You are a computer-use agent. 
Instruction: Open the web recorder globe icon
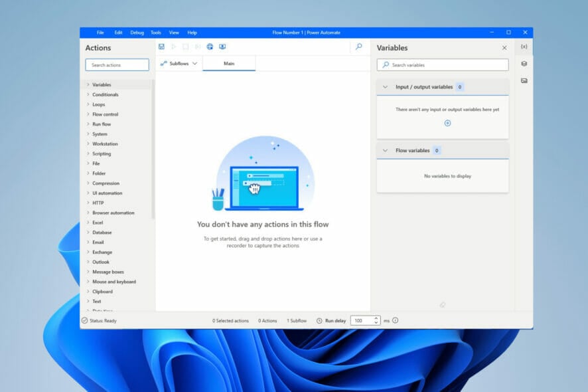(210, 47)
